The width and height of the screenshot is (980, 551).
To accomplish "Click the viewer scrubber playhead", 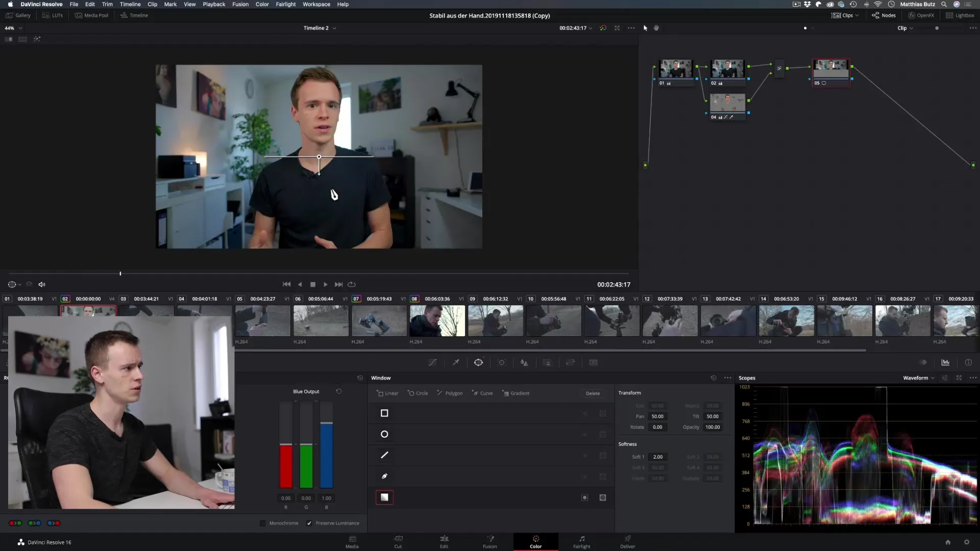I will click(120, 274).
